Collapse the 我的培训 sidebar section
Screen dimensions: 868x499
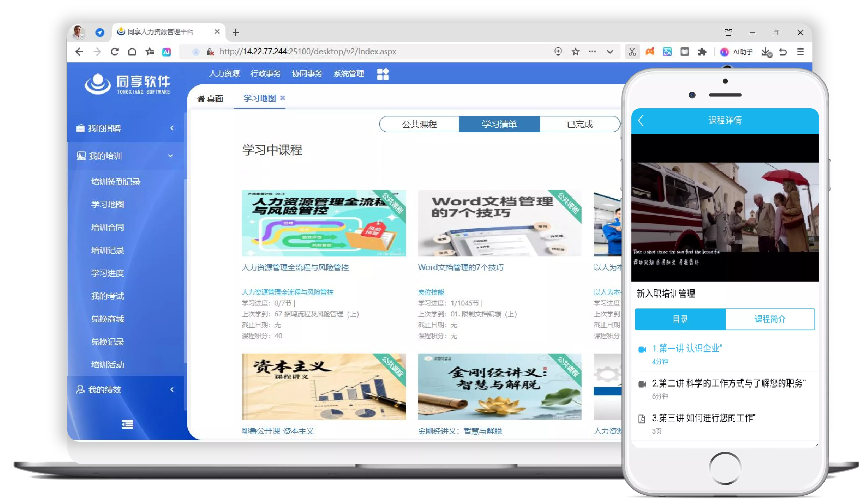pyautogui.click(x=125, y=156)
